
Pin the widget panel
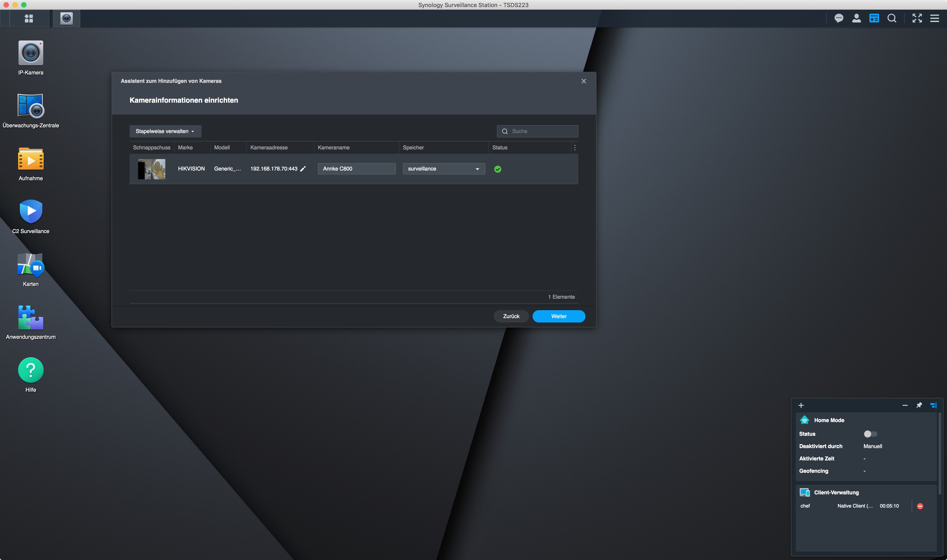[x=919, y=405]
